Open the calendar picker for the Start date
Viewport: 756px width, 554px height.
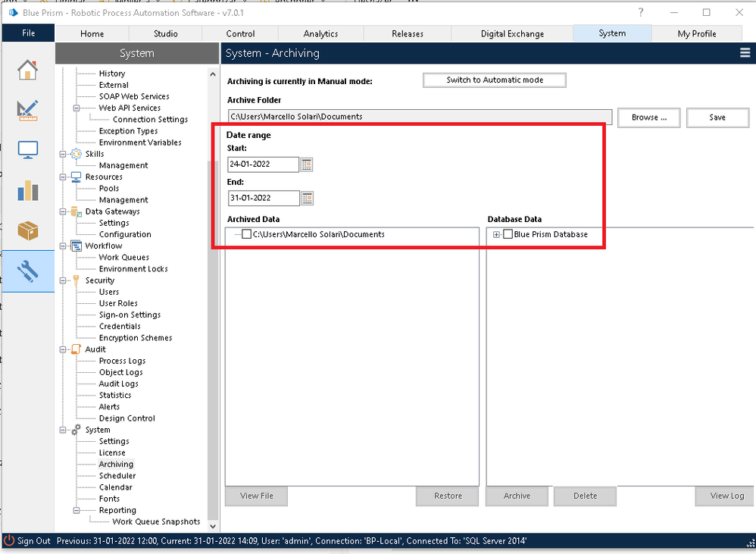tap(307, 164)
